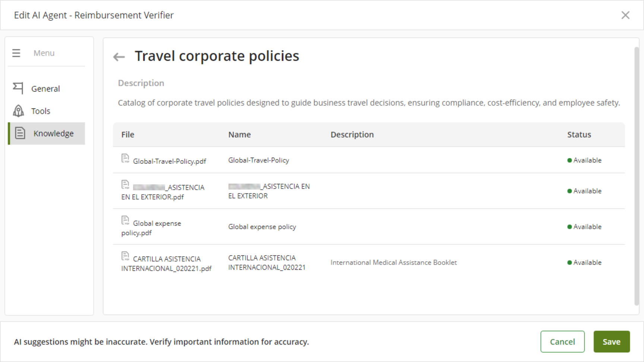Click the vertical scrollbar on the right

[637, 175]
